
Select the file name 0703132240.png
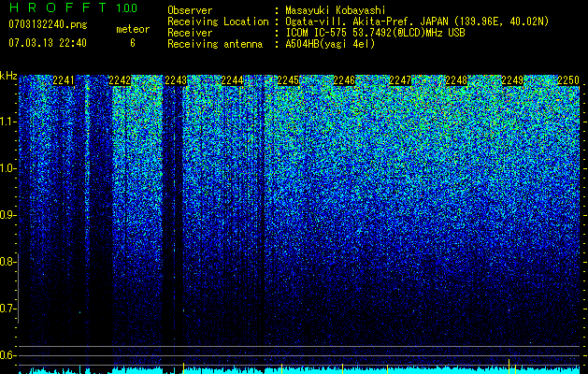point(48,24)
